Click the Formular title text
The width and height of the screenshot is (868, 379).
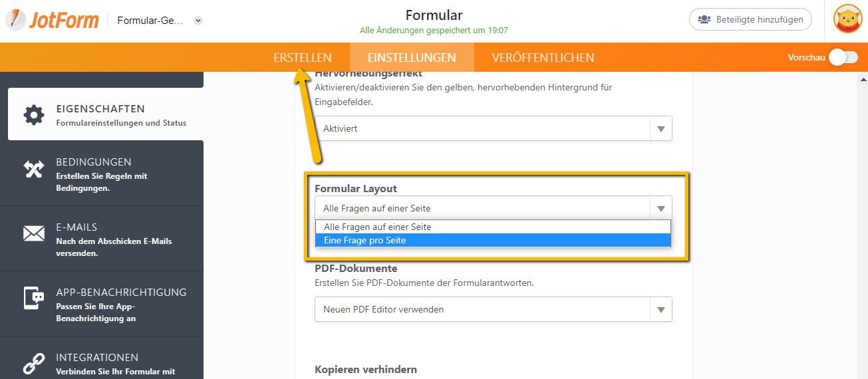point(434,15)
